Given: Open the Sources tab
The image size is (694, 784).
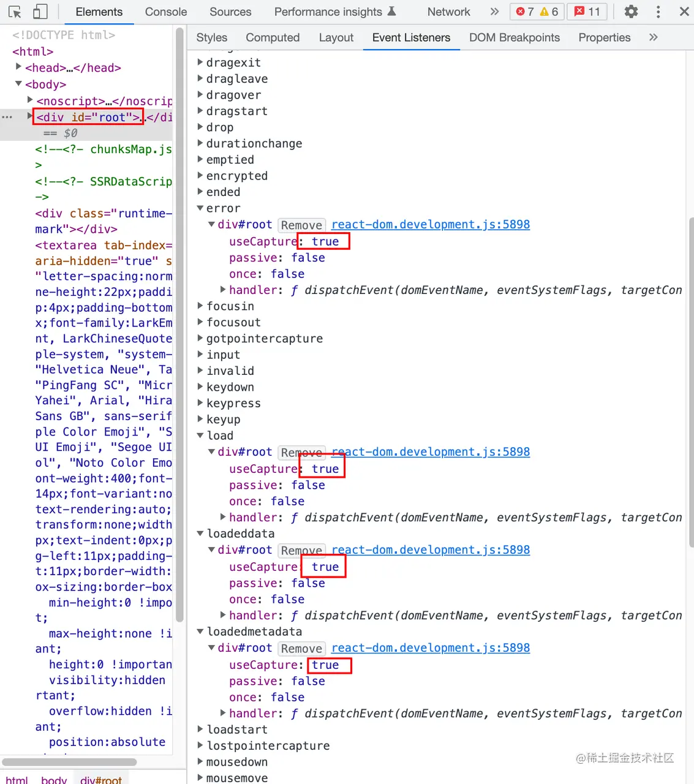Looking at the screenshot, I should coord(230,12).
